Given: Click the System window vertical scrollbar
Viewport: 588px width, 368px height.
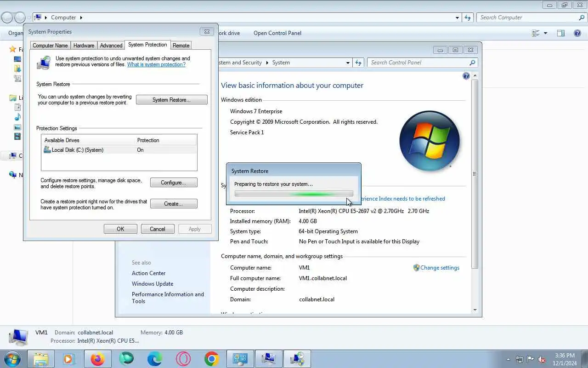Looking at the screenshot, I should [475, 174].
